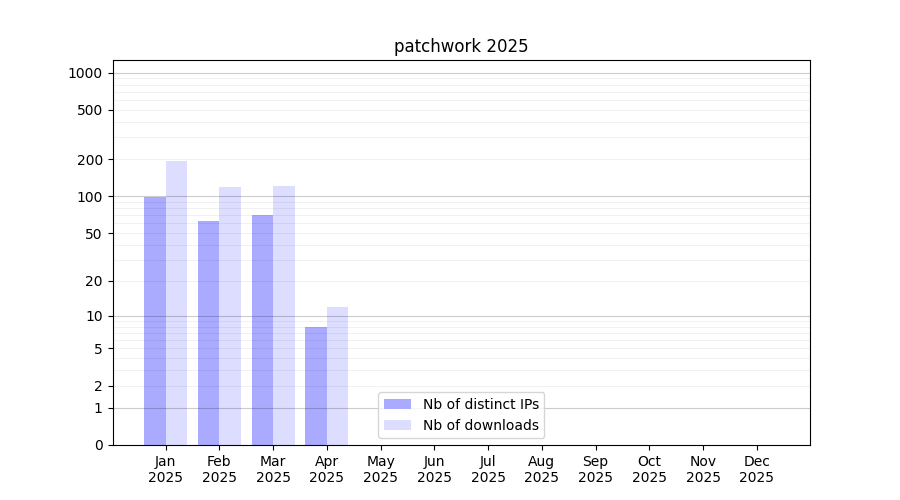
Task: Select the 'Nb of downloads' legend label
Action: click(480, 425)
